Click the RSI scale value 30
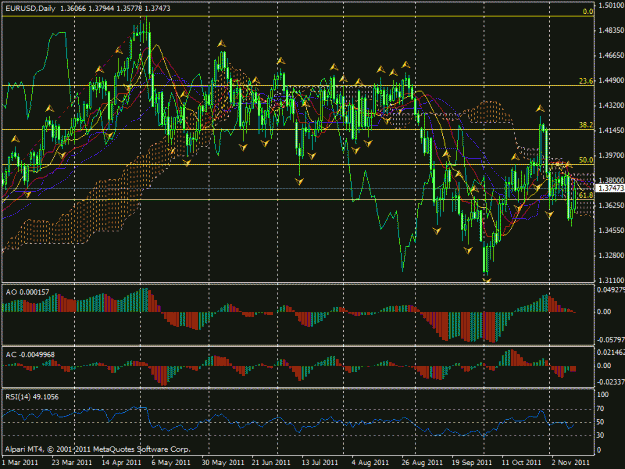Screen dimensions: 625x469 [600, 435]
